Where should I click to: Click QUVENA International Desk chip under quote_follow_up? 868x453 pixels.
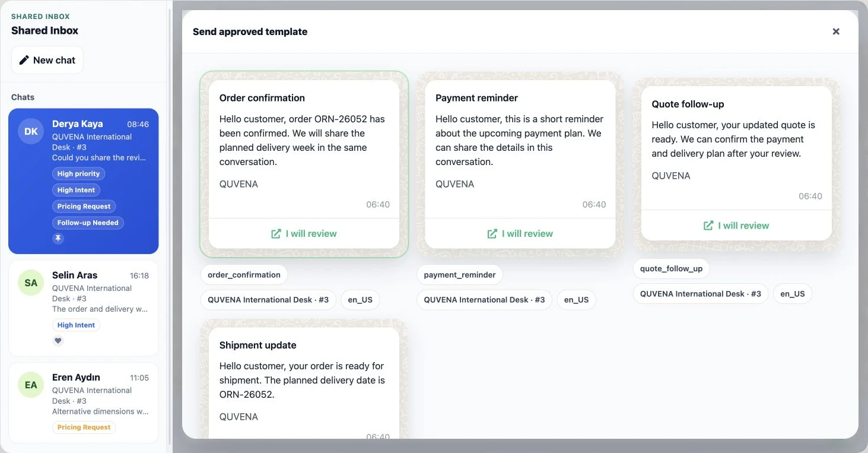(701, 294)
